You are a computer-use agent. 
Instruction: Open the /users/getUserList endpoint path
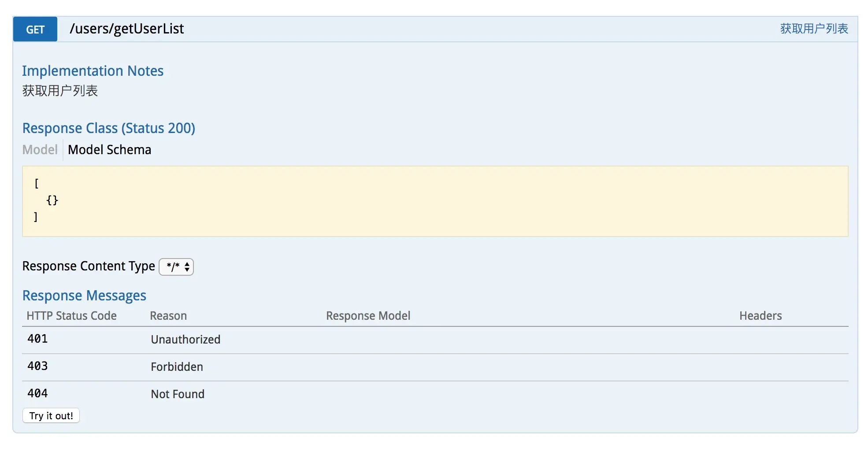[127, 29]
